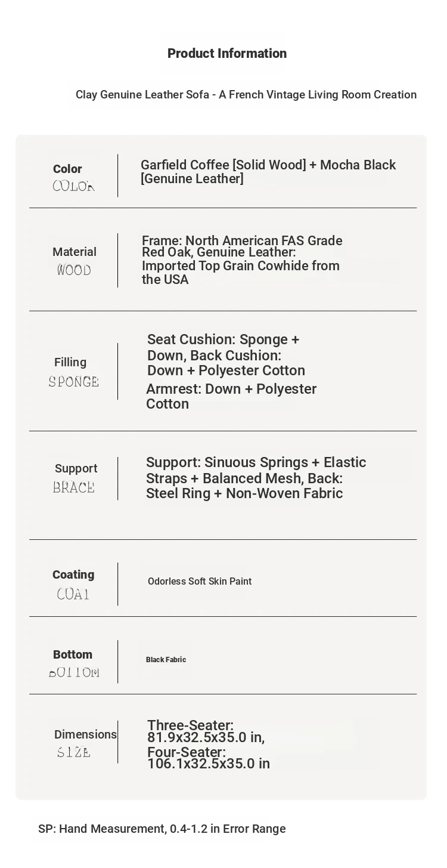This screenshot has width=447, height=868.
Task: Click the Odorless Soft Skin Paint text
Action: click(x=200, y=582)
